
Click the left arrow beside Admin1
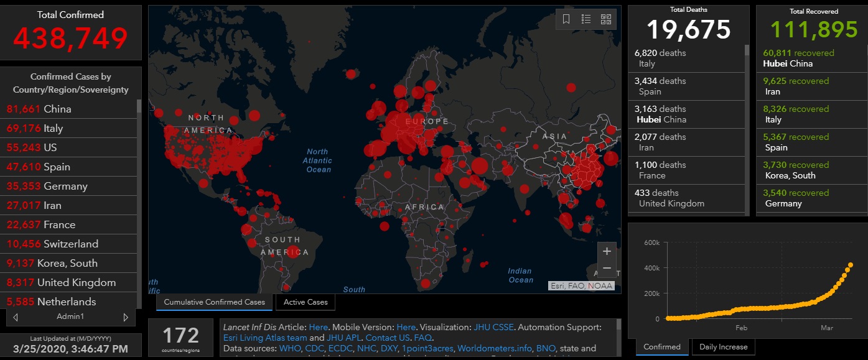point(16,317)
